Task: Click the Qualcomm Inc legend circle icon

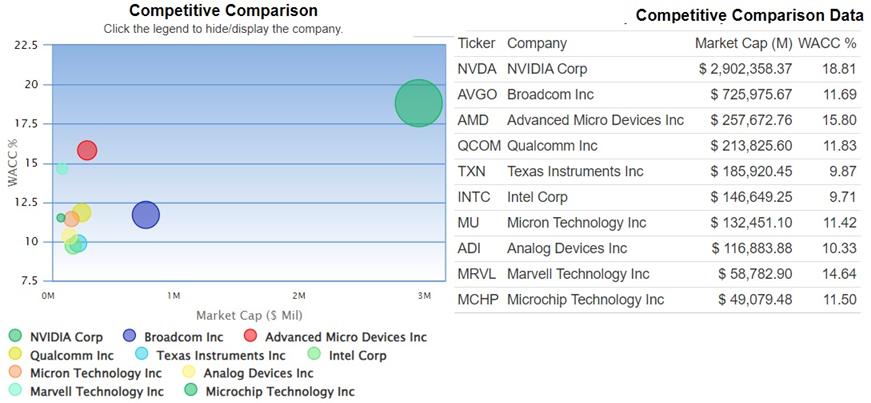Action: click(x=15, y=355)
